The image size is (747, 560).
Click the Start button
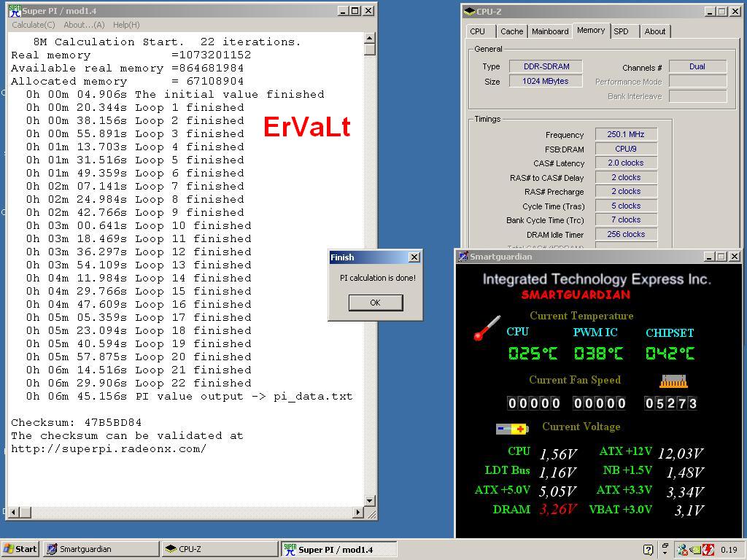point(20,549)
